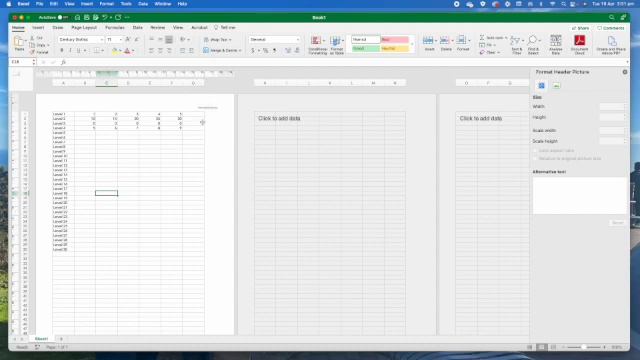The width and height of the screenshot is (640, 360).
Task: Switch to Page Layout view button
Action: pos(541,347)
